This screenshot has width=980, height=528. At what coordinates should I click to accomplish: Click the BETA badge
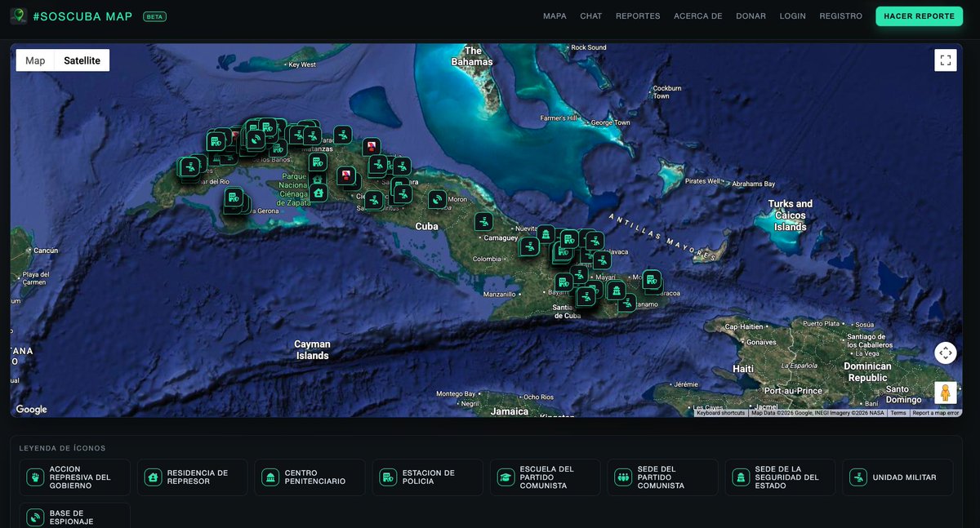(x=154, y=16)
